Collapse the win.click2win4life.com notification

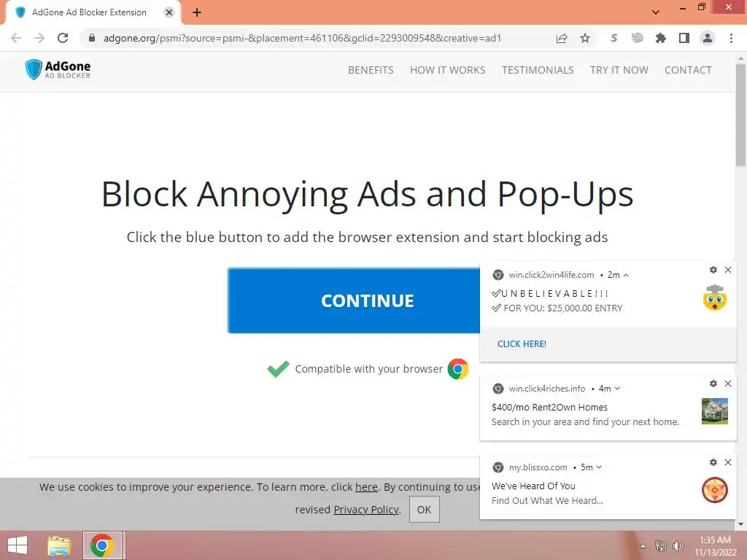pos(626,275)
